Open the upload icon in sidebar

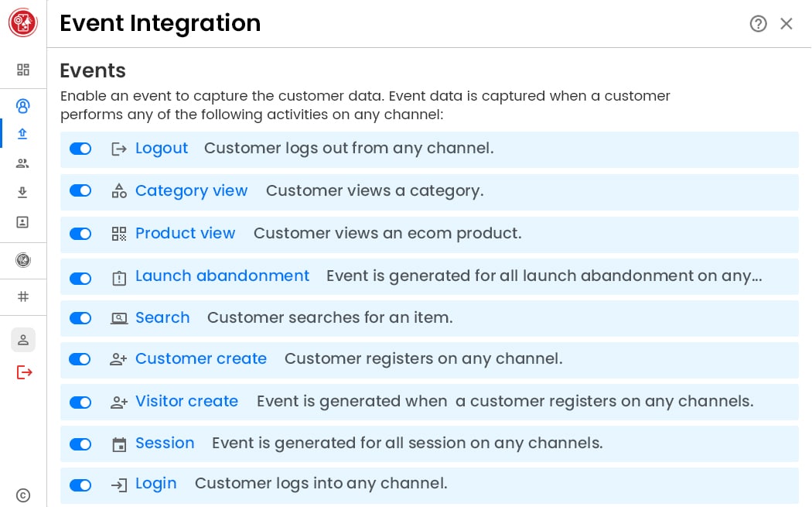click(23, 133)
